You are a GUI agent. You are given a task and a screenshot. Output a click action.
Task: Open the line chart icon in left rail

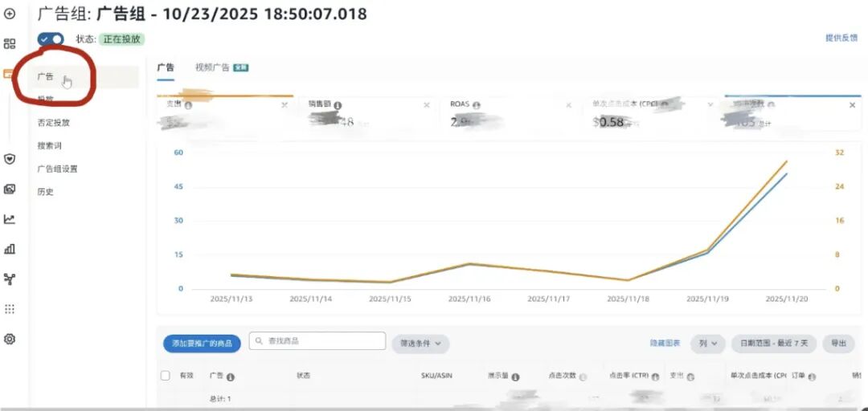coord(10,219)
